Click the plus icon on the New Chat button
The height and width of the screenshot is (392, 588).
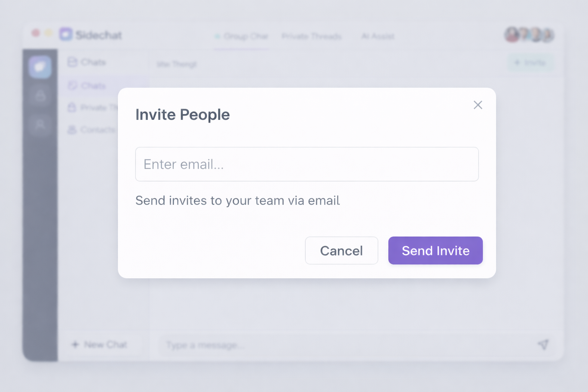(75, 345)
